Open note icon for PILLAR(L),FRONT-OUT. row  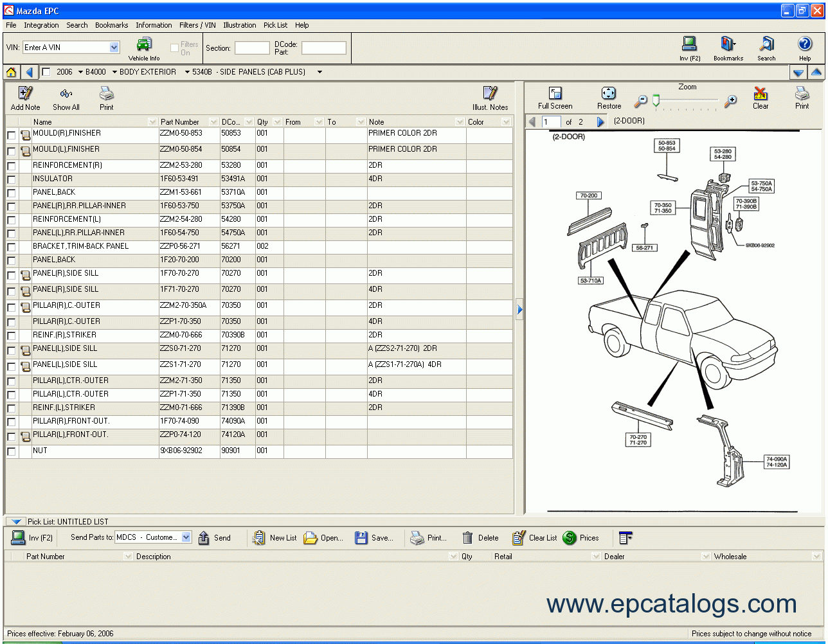(x=25, y=436)
